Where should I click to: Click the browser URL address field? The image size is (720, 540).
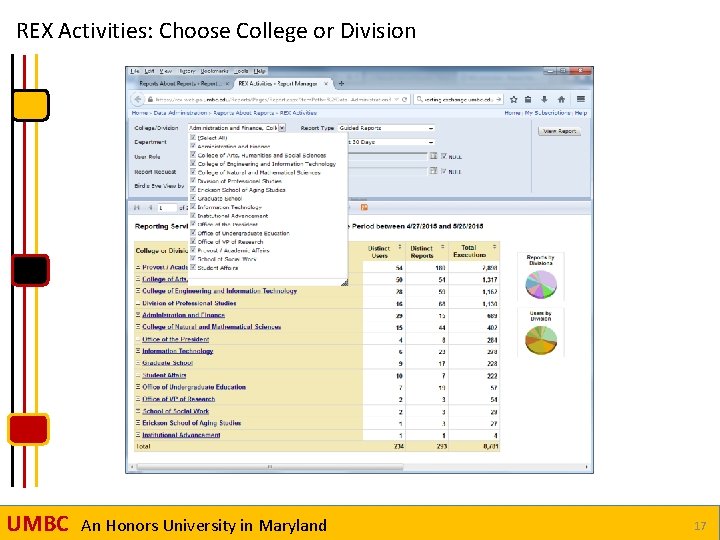point(271,99)
